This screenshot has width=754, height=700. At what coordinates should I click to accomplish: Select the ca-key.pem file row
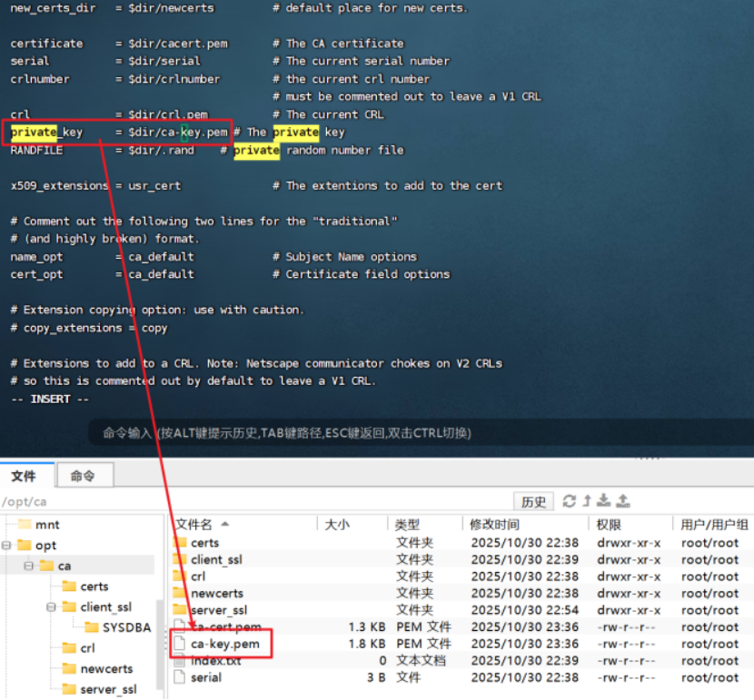coord(461,644)
